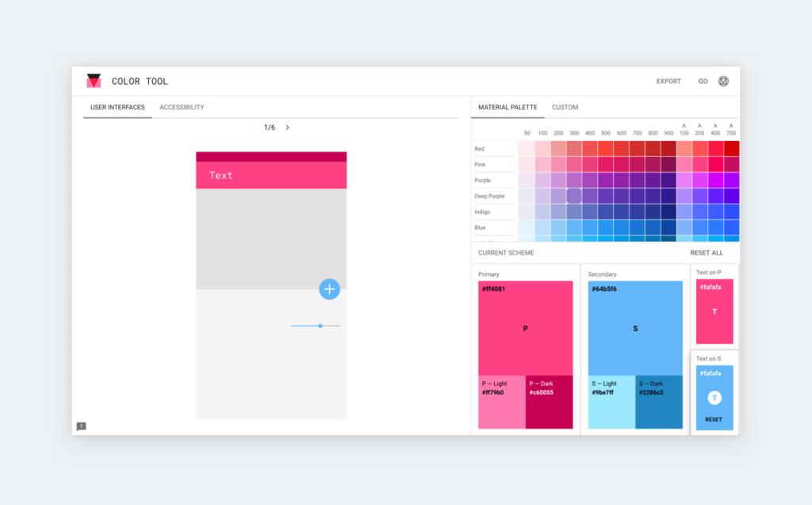Copy shareable link using the link icon
This screenshot has height=505, width=812.
(x=702, y=81)
